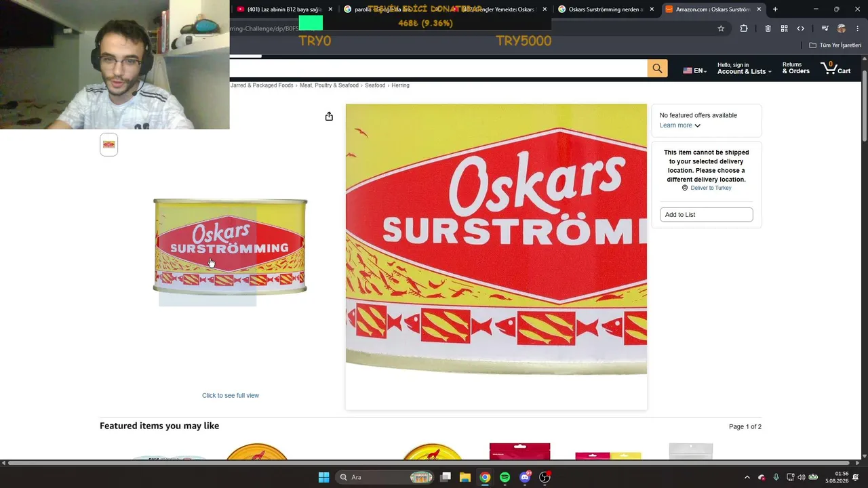This screenshot has width=868, height=488.
Task: Bookmark this page with the star icon
Action: pyautogui.click(x=721, y=28)
